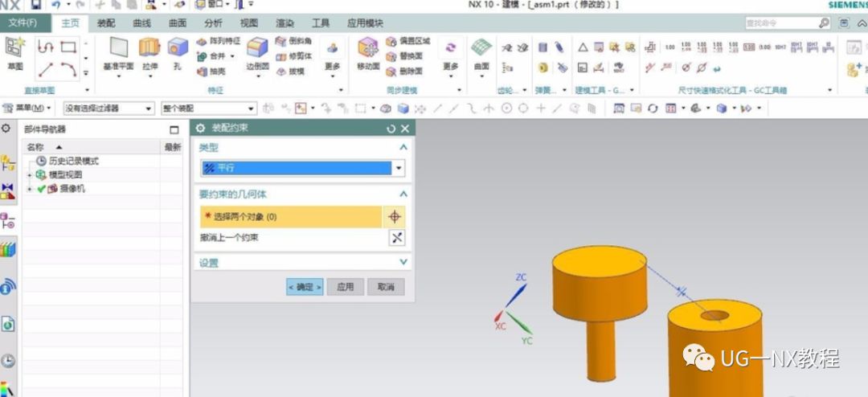The image size is (868, 397).
Task: Switch to the 曲线 ribbon tab
Action: click(141, 23)
